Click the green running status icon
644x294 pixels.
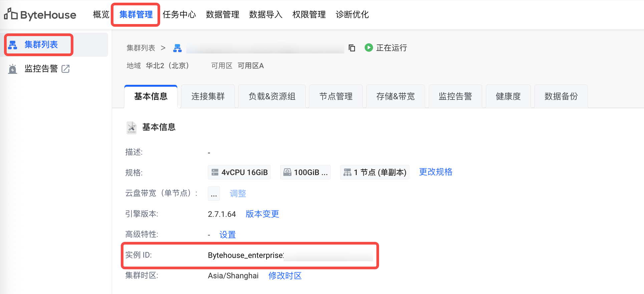pyautogui.click(x=369, y=47)
